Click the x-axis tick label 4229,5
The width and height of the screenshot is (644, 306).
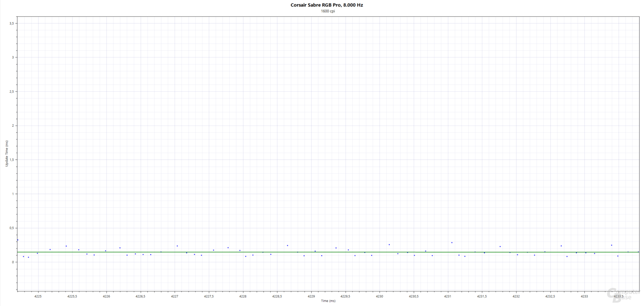pyautogui.click(x=345, y=296)
